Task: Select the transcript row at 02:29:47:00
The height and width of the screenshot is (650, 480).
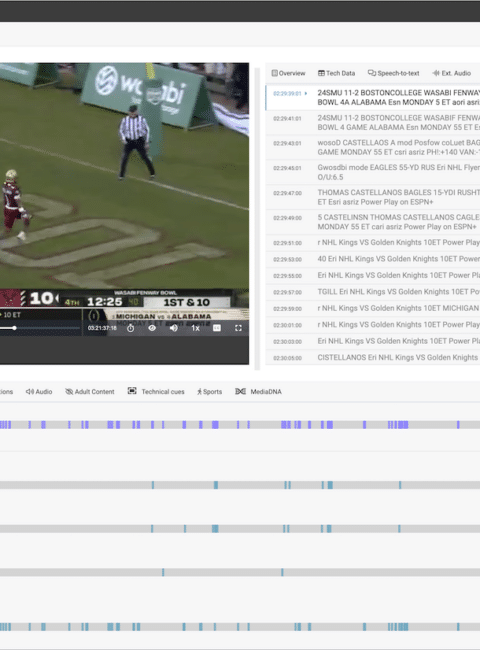Action: [x=373, y=197]
